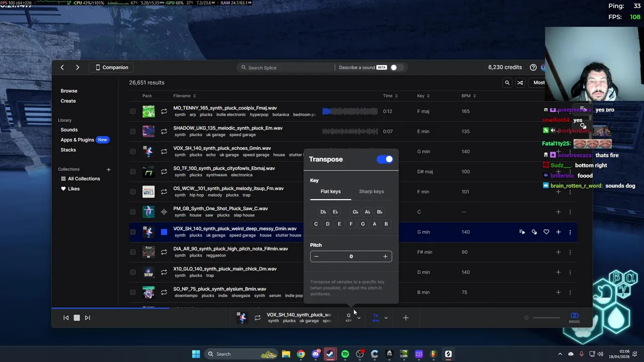Skip to previous sample in player
The height and width of the screenshot is (362, 644).
pos(66,318)
